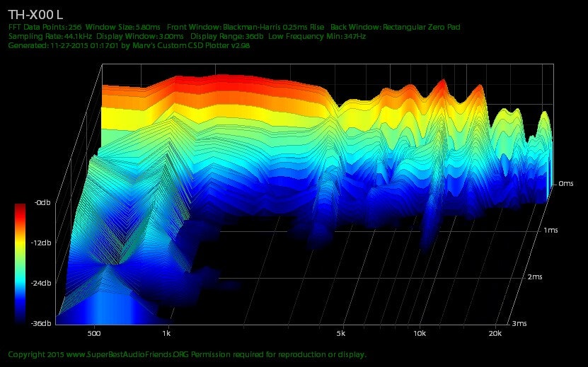Select the red top of the color scale
The height and width of the screenshot is (367, 588).
pos(21,209)
